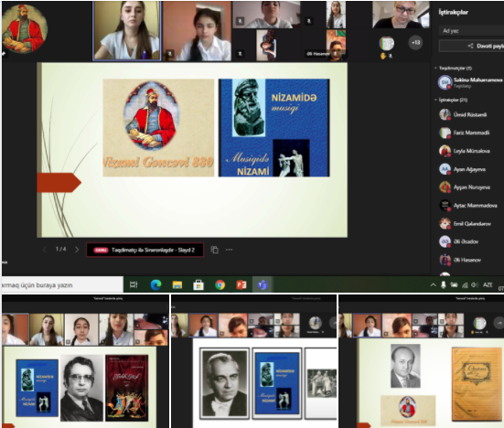
Task: Click the volume speaker icon in system tray
Action: [475, 285]
